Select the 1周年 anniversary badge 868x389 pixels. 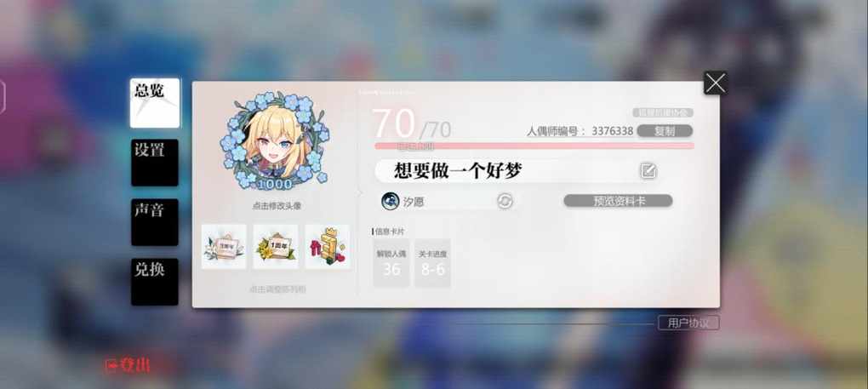pos(276,247)
